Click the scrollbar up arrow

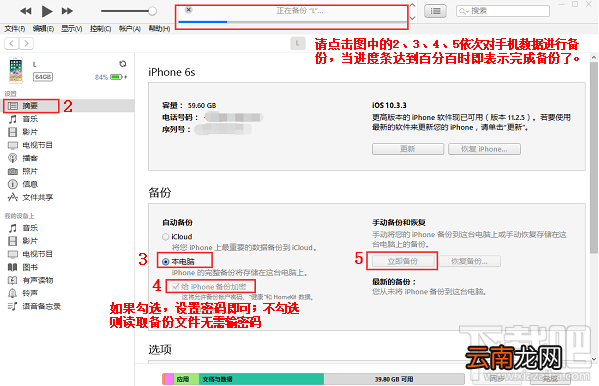[594, 57]
